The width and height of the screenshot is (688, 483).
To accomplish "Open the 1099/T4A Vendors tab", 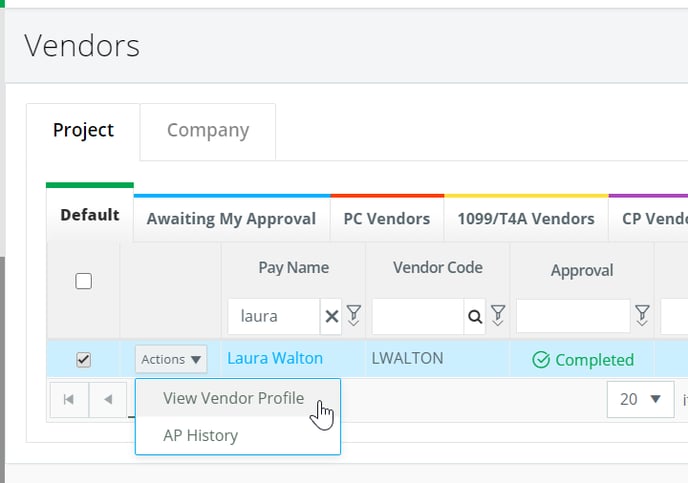I will coord(526,218).
